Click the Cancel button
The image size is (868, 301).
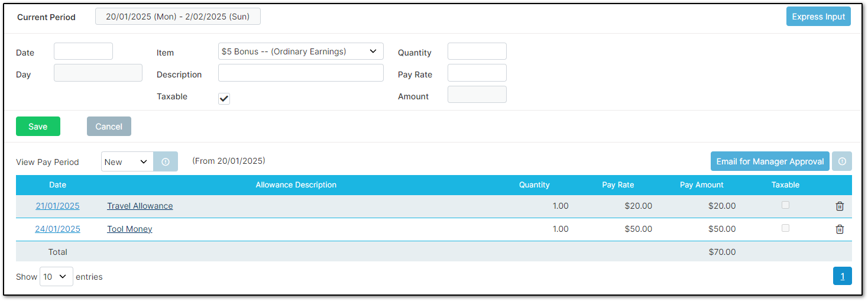(109, 127)
